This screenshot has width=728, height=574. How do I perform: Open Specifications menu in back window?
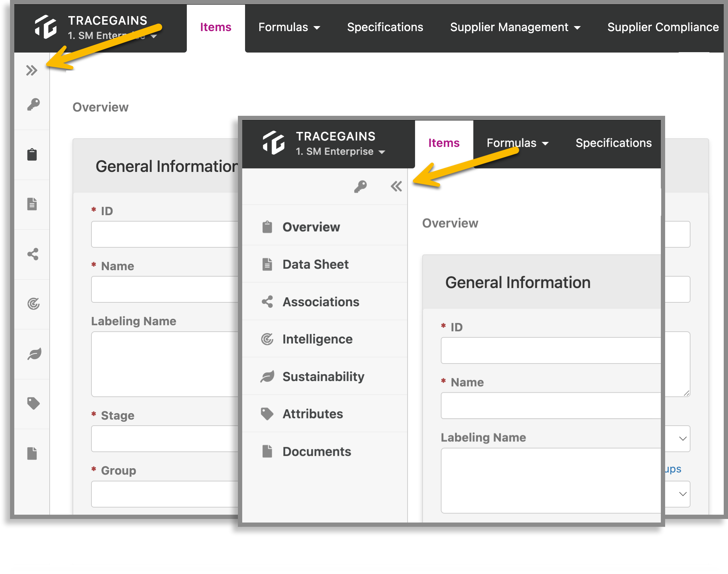[385, 27]
